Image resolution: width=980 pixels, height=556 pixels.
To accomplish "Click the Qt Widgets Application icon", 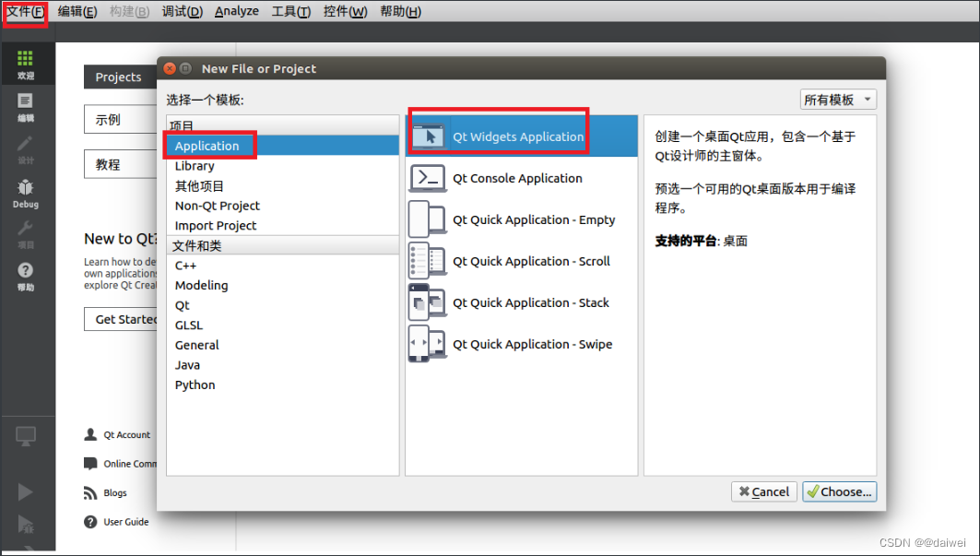I will pos(428,136).
